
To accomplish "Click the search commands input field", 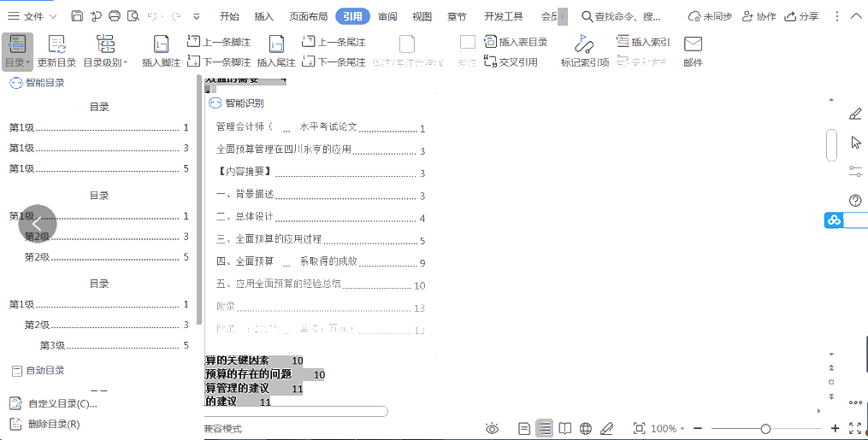I will pyautogui.click(x=628, y=16).
